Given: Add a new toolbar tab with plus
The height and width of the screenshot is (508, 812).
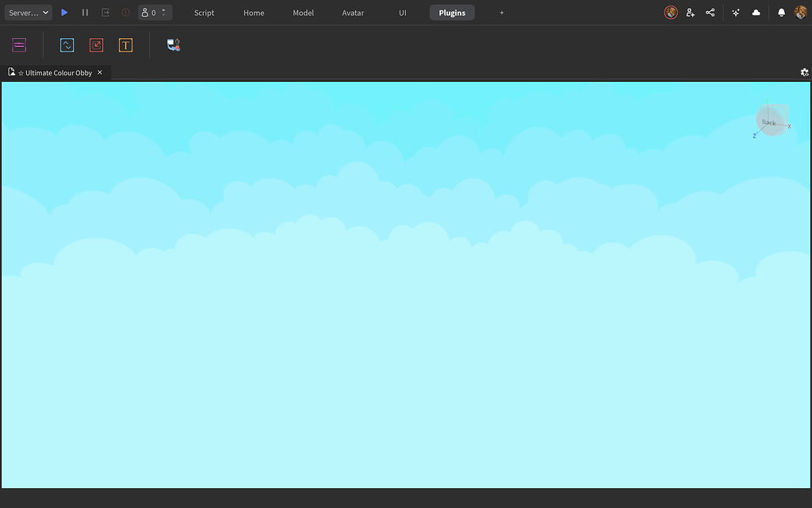Looking at the screenshot, I should coord(501,13).
